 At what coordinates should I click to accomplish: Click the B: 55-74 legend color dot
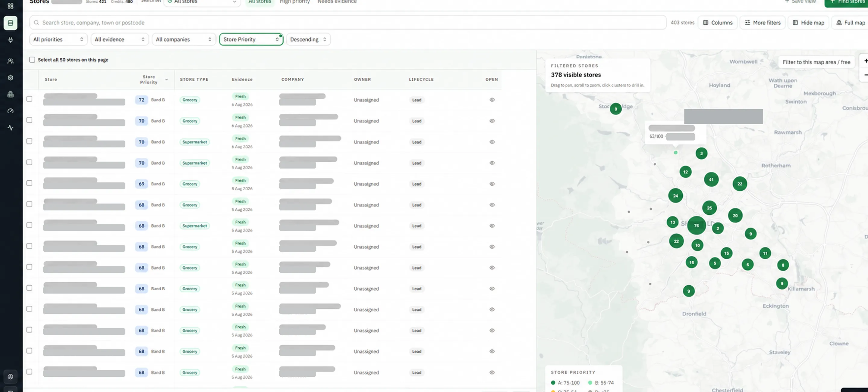(x=590, y=383)
